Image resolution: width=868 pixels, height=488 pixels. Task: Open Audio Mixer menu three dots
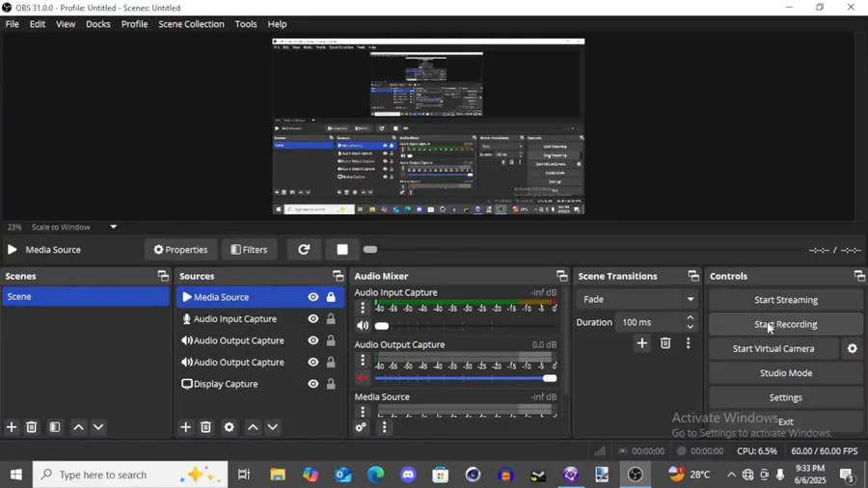[x=384, y=427]
